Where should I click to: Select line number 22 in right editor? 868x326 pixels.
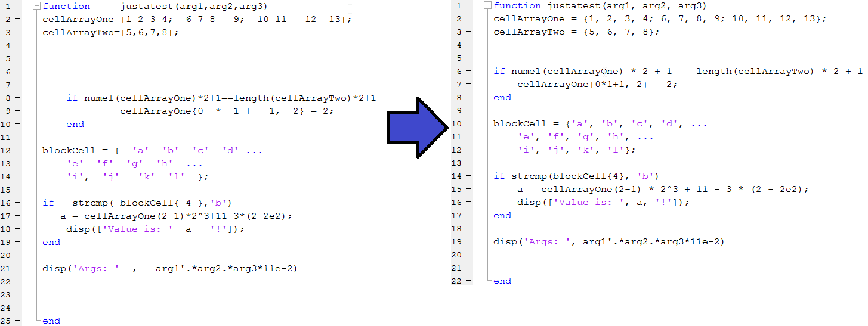(x=458, y=281)
